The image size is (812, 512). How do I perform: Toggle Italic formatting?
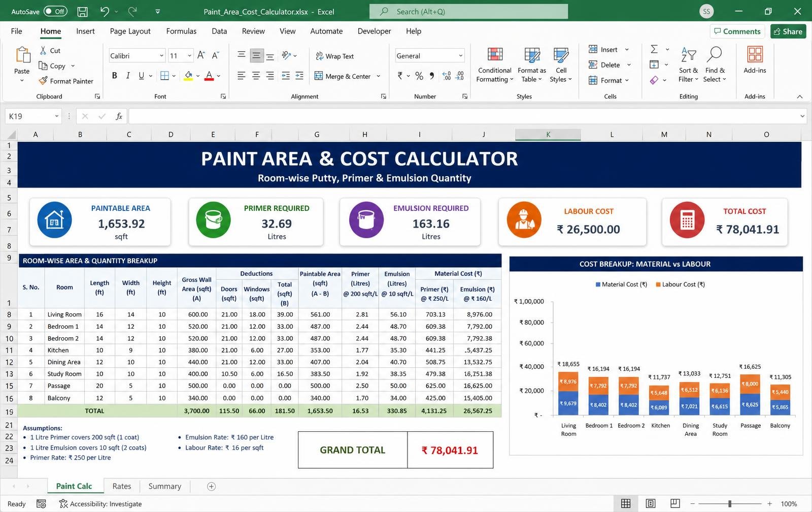[128, 76]
